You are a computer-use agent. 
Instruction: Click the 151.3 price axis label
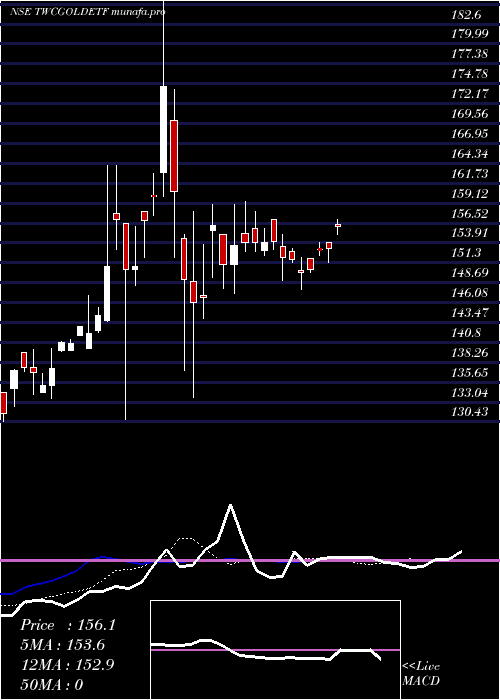coord(466,253)
